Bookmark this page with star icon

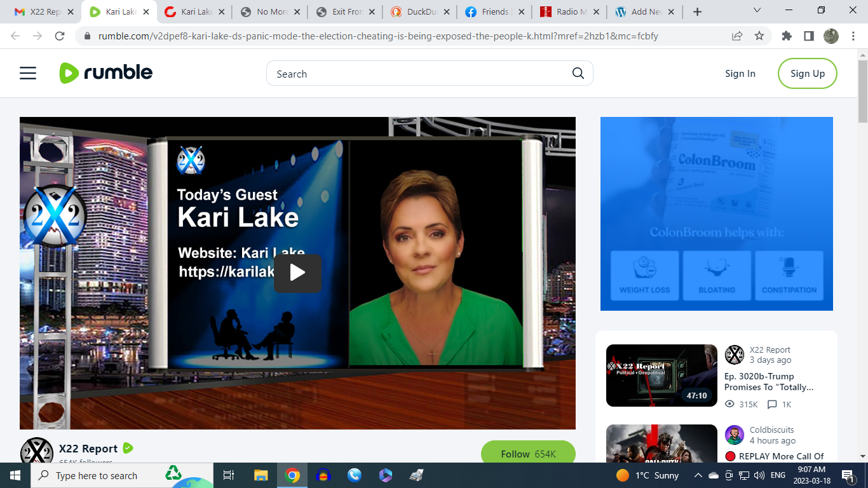point(759,36)
